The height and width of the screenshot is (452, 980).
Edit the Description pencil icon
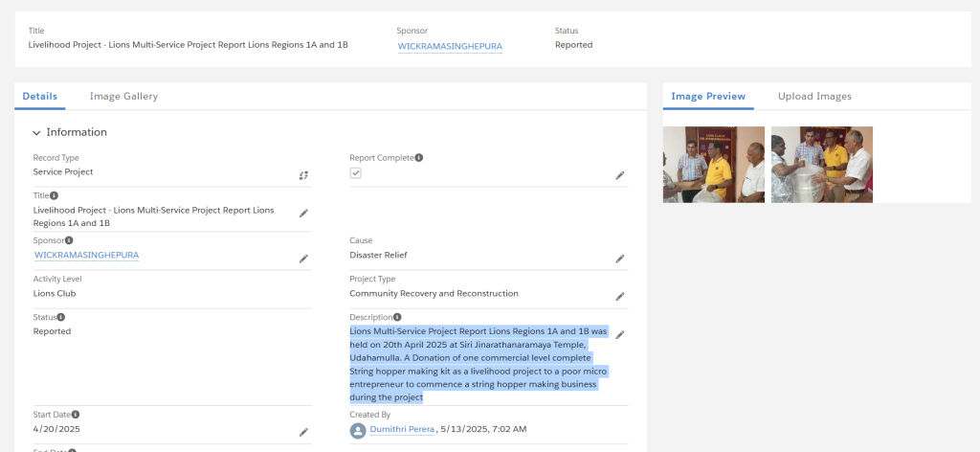pos(620,335)
